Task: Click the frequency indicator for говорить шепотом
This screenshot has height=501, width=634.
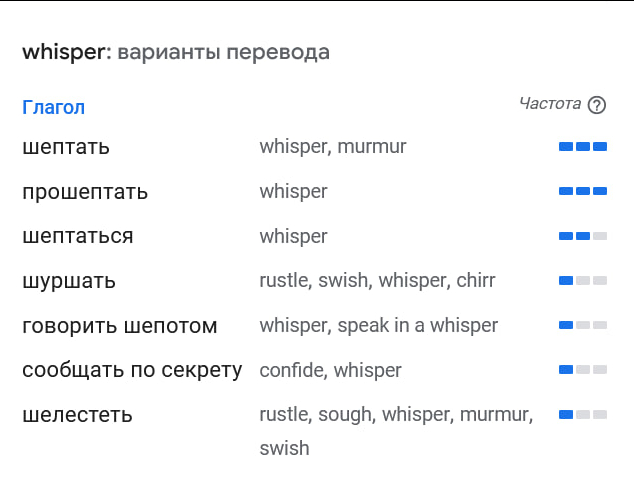Action: (583, 325)
